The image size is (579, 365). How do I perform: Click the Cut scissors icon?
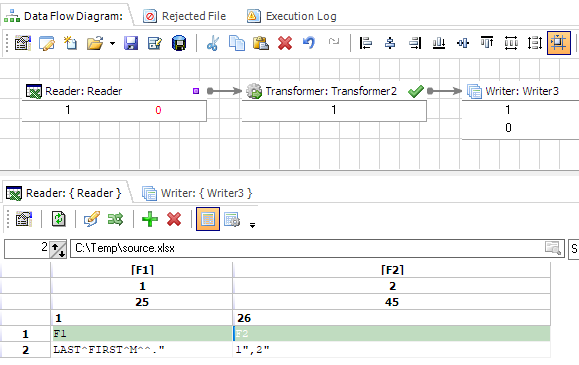[213, 43]
